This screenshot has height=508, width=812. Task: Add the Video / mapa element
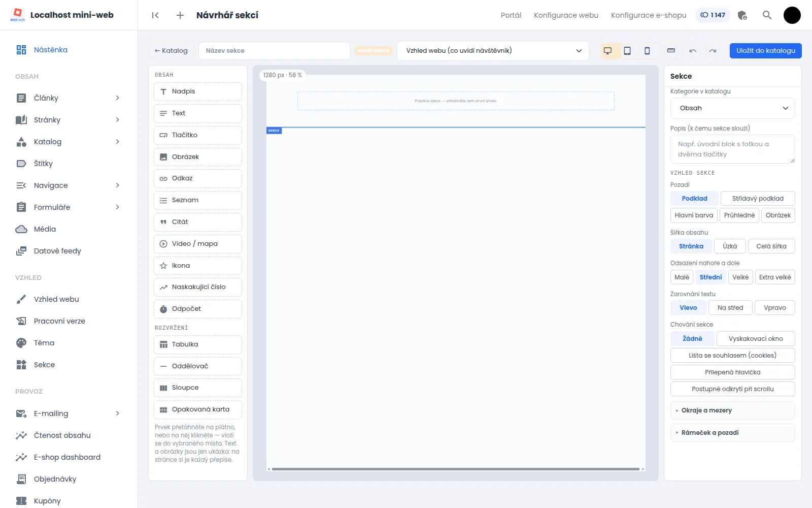pos(198,244)
